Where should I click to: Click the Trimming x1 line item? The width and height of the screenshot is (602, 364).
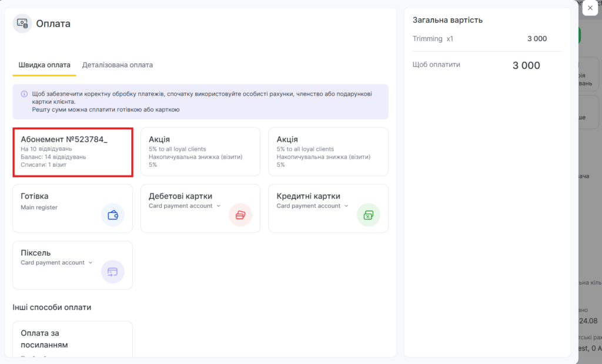coord(433,39)
